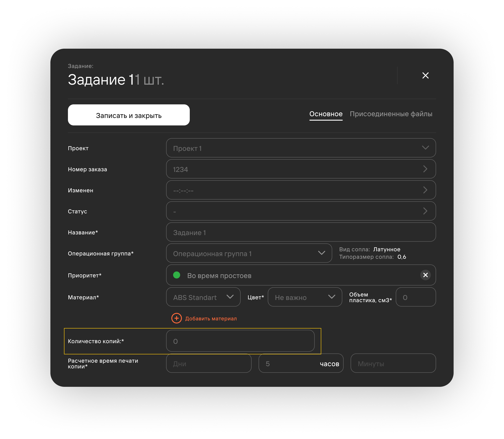Focus the Название field with Задание 1
The width and height of the screenshot is (504, 439).
pos(301,232)
